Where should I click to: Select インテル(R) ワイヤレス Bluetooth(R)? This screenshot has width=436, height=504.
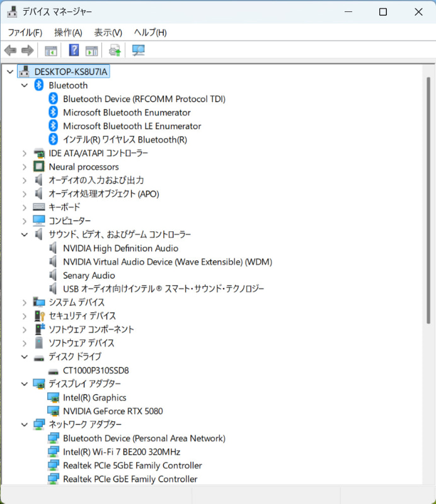(x=125, y=139)
